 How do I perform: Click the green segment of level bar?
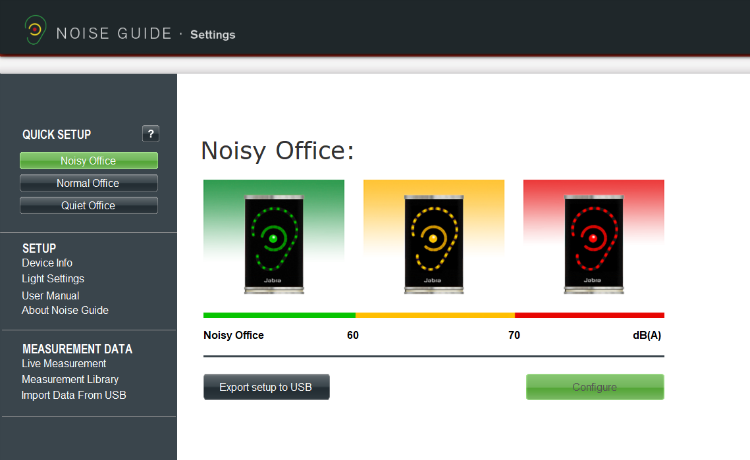pyautogui.click(x=279, y=315)
